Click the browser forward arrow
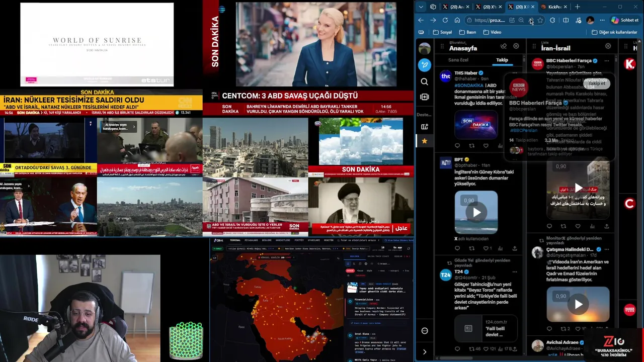Image resolution: width=644 pixels, height=362 pixels. click(x=433, y=20)
